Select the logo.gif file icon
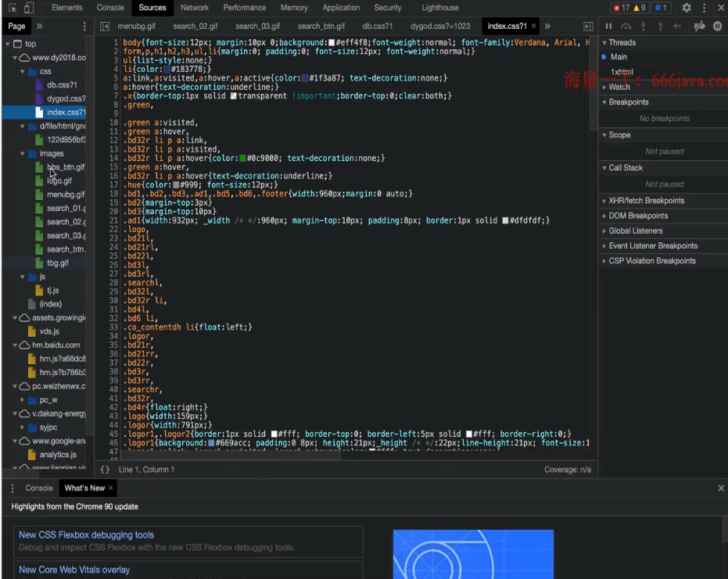 click(x=39, y=181)
